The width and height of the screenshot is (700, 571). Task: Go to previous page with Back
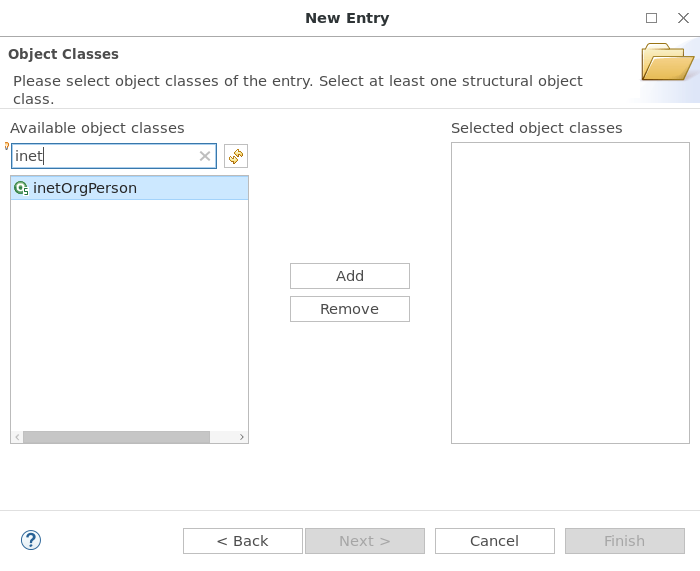pos(242,541)
